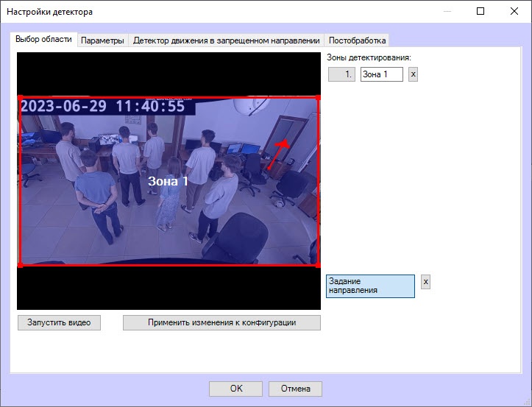The height and width of the screenshot is (407, 532).
Task: Select the top-left red corner handle of zone
Action: point(21,98)
